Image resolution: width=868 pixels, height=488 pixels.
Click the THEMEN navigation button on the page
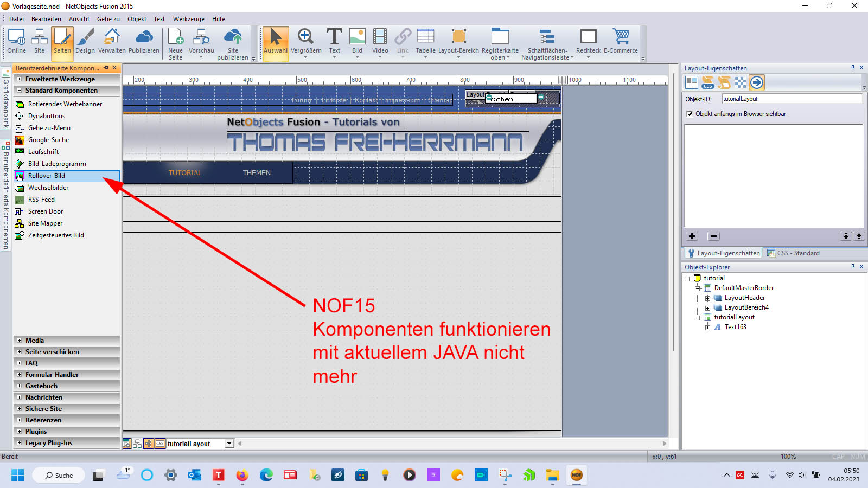click(x=257, y=173)
